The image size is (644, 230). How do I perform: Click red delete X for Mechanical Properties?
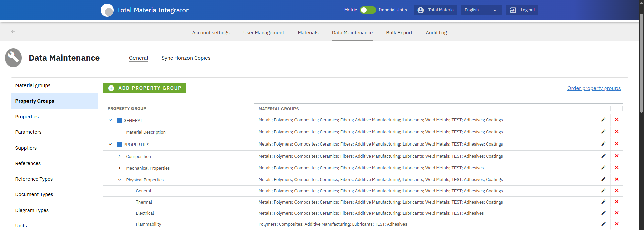(616, 168)
